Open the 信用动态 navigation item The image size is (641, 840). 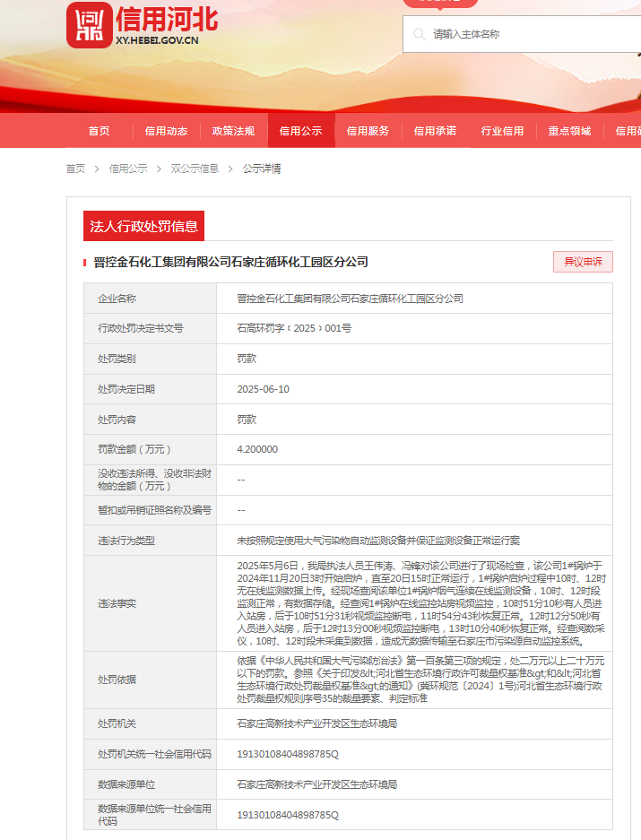coord(166,131)
